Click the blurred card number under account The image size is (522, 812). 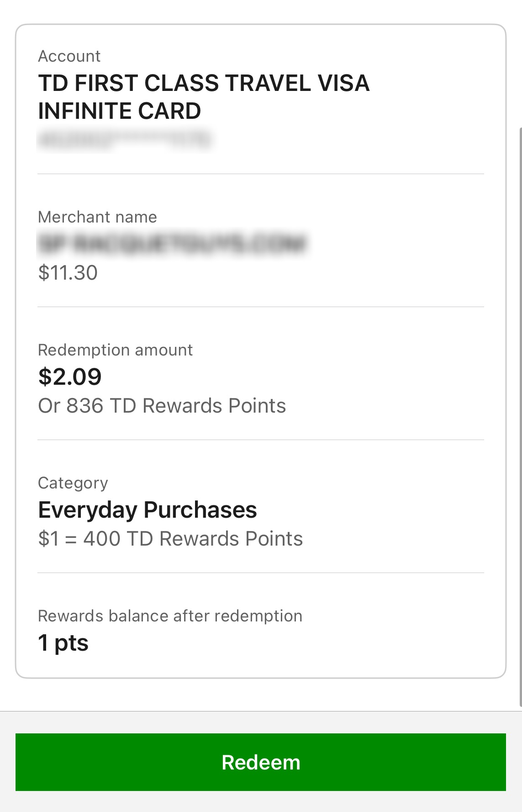coord(124,139)
